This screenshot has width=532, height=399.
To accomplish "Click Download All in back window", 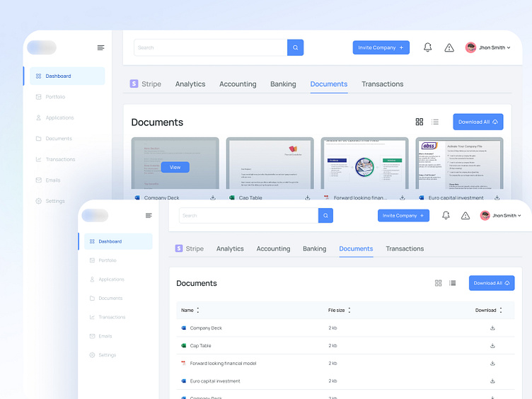I will click(478, 122).
